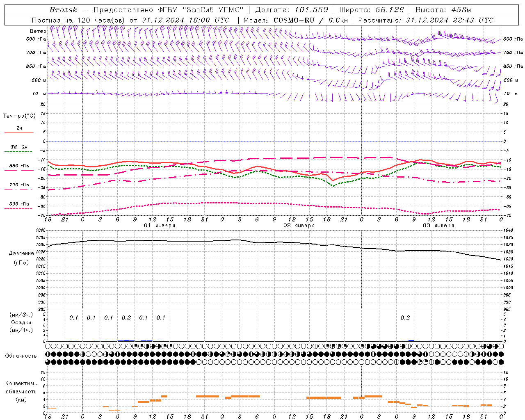Click the "Тем-ра(°C)" temperature panel label
Image resolution: width=525 pixels, height=420 pixels.
click(x=19, y=116)
